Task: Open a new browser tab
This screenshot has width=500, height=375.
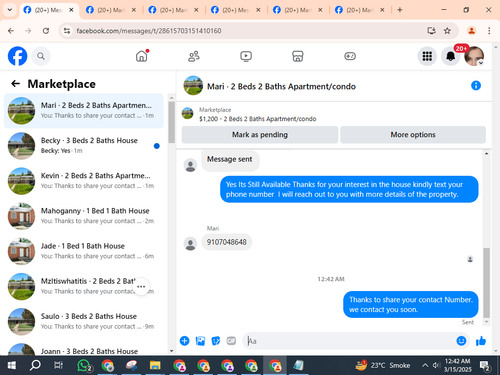Action: point(400,10)
